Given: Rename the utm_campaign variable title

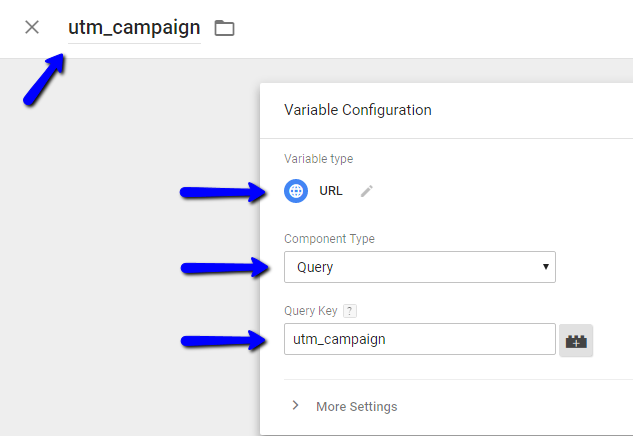Looking at the screenshot, I should click(133, 27).
